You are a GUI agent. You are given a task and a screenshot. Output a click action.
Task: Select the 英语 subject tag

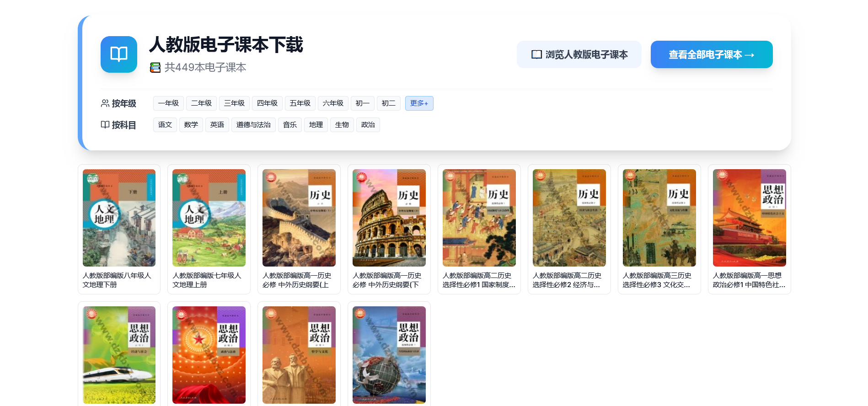coord(217,125)
